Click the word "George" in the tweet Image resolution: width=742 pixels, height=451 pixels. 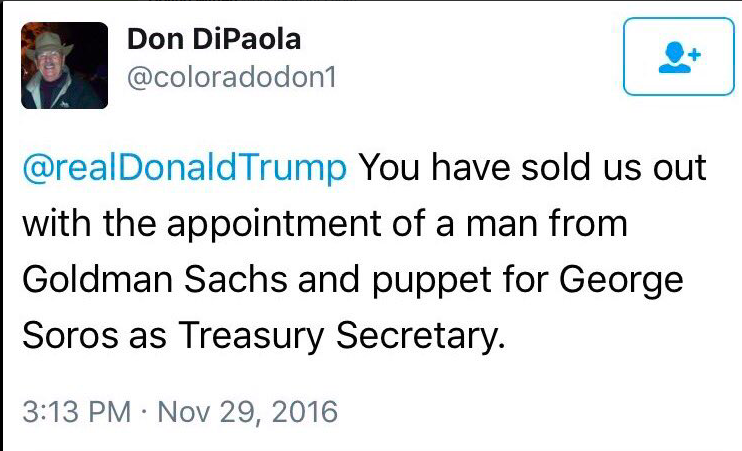[x=621, y=280]
